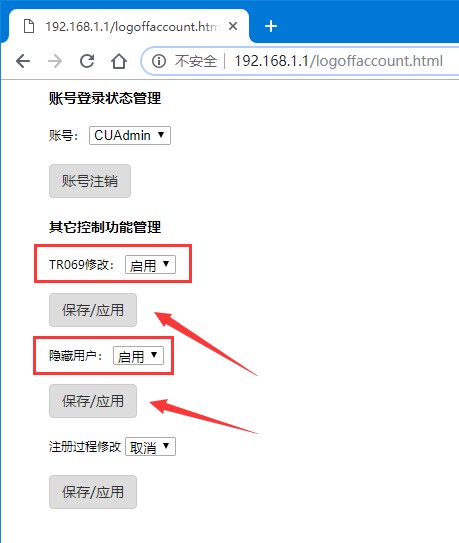This screenshot has height=543, width=459.
Task: Go to browser home page
Action: click(119, 61)
